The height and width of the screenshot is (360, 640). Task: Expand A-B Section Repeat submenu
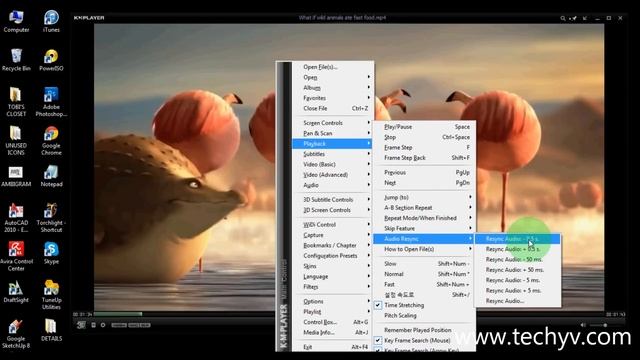[424, 207]
